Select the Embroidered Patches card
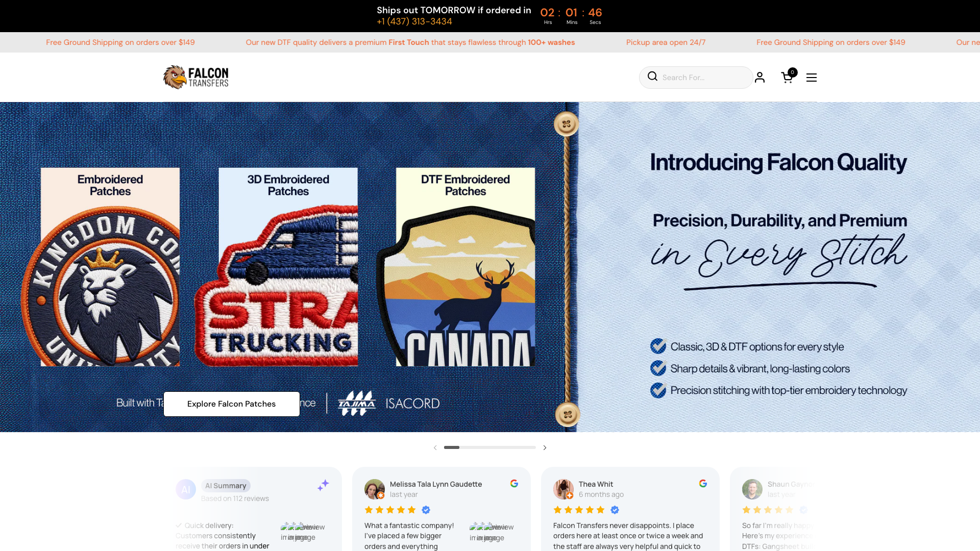Screen dimensions: 980x551 (110, 267)
